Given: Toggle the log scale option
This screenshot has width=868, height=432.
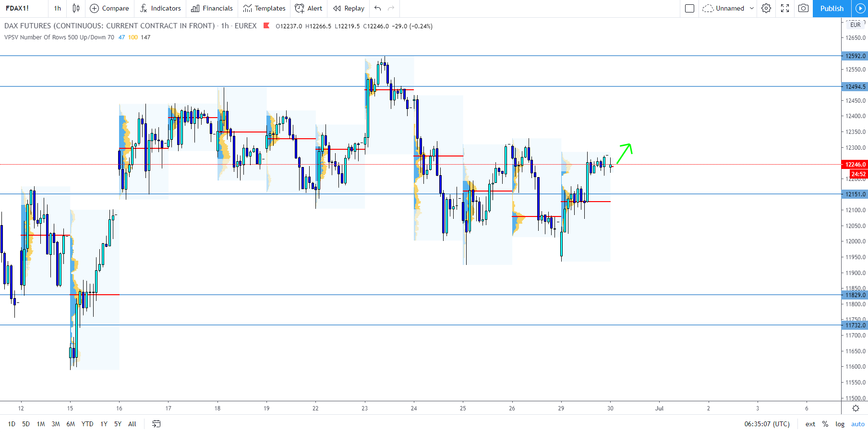Looking at the screenshot, I should pos(840,424).
